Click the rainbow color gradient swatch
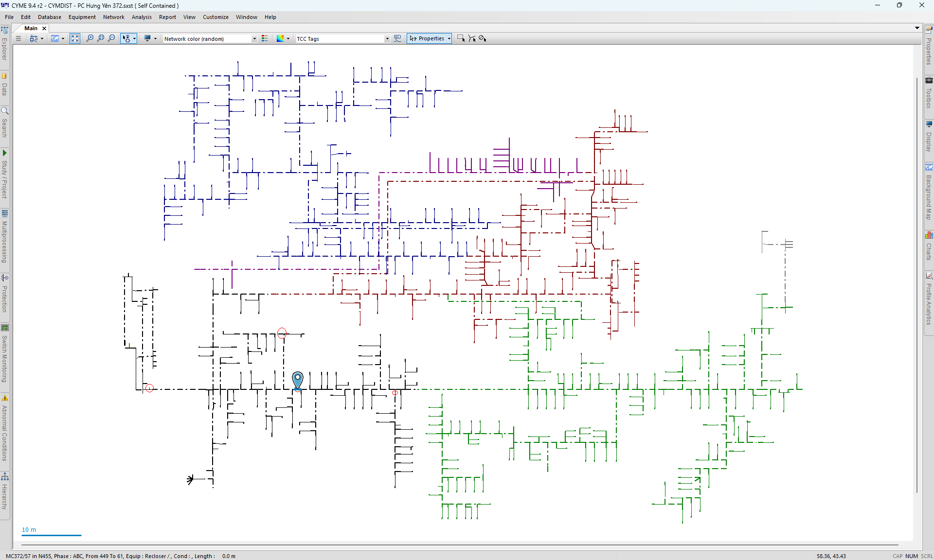 [x=280, y=38]
